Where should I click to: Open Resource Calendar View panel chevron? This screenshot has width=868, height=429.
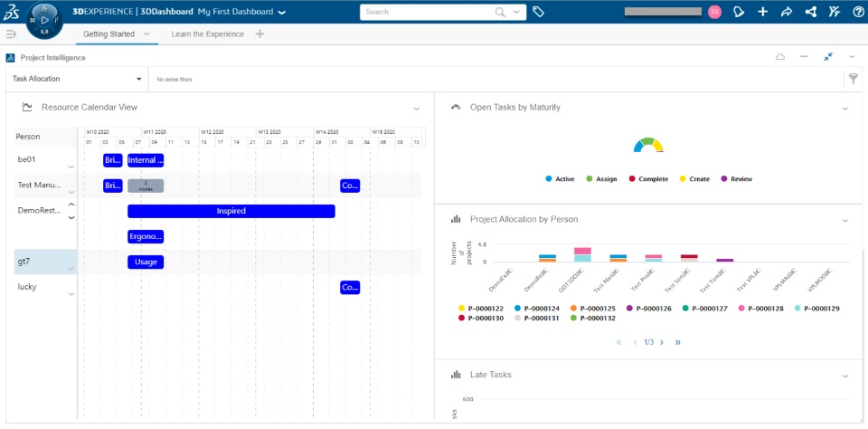(417, 109)
